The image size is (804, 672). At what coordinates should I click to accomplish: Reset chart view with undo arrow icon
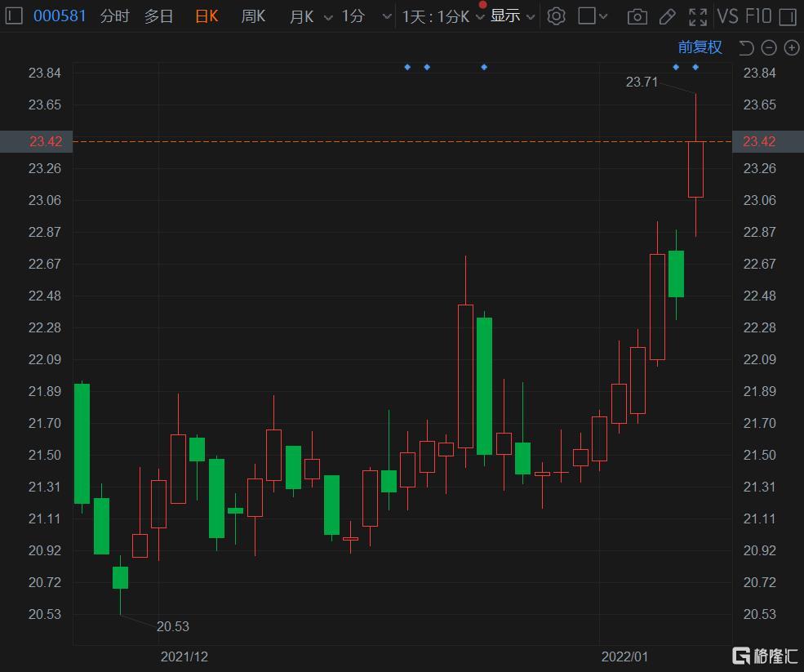pyautogui.click(x=746, y=48)
